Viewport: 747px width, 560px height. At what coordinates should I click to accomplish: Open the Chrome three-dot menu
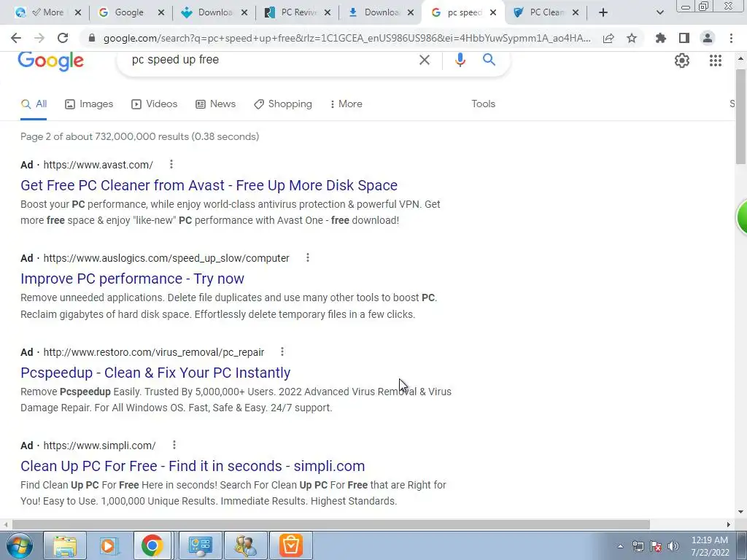731,38
